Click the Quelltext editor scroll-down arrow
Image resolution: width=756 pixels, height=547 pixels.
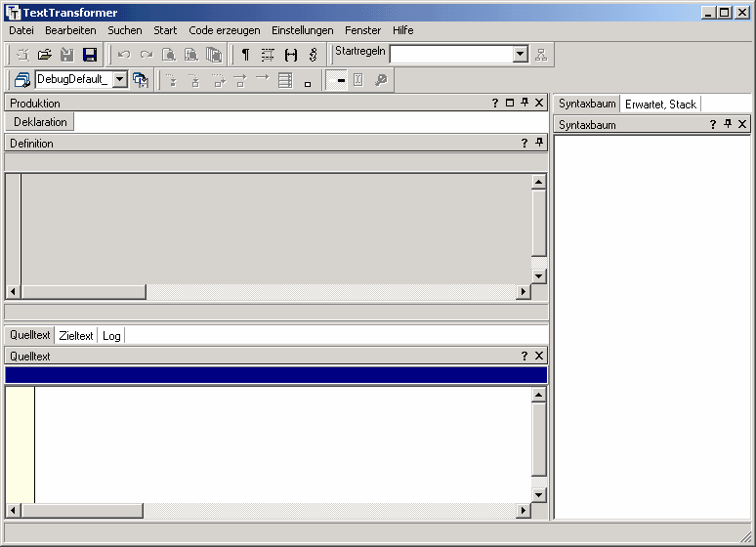(x=538, y=495)
